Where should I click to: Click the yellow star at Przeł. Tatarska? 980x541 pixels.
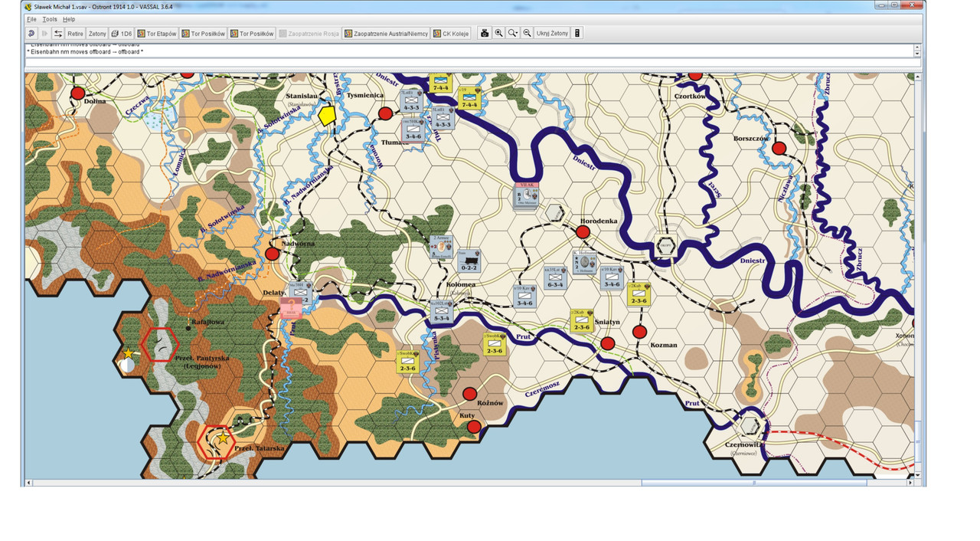coord(223,438)
